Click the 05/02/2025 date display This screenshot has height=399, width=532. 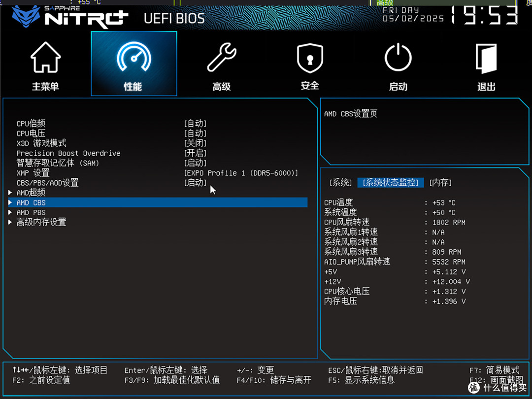point(413,18)
